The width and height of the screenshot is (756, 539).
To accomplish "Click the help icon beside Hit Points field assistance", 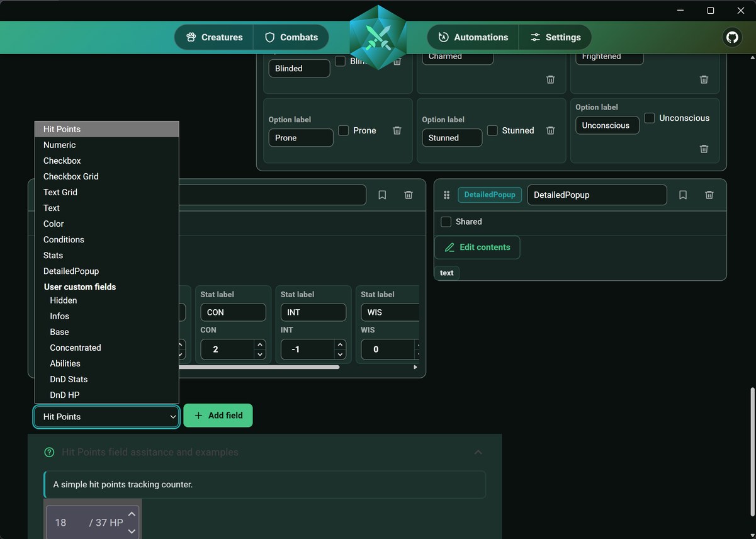I will 49,452.
